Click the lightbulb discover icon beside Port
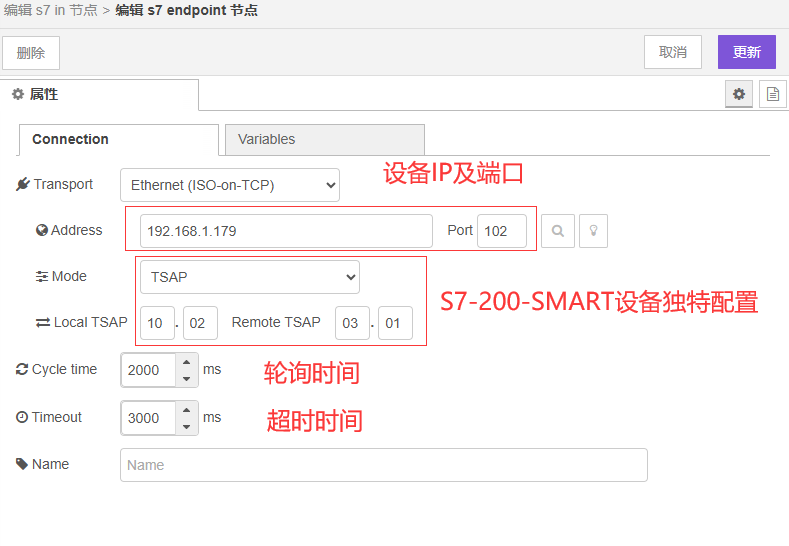This screenshot has height=546, width=789. [x=593, y=231]
